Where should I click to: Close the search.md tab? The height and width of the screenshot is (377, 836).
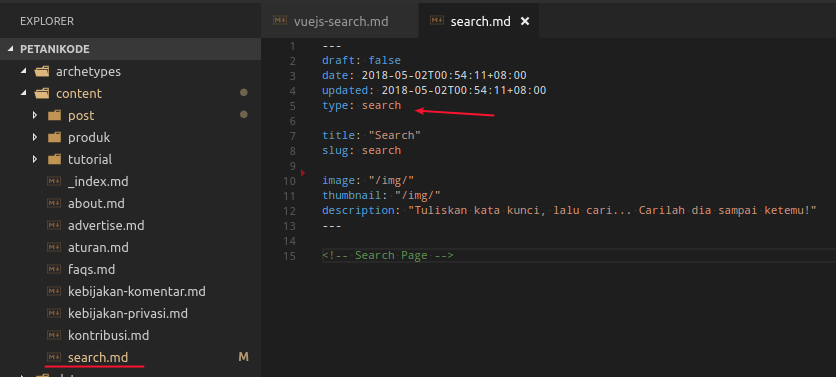tap(525, 21)
